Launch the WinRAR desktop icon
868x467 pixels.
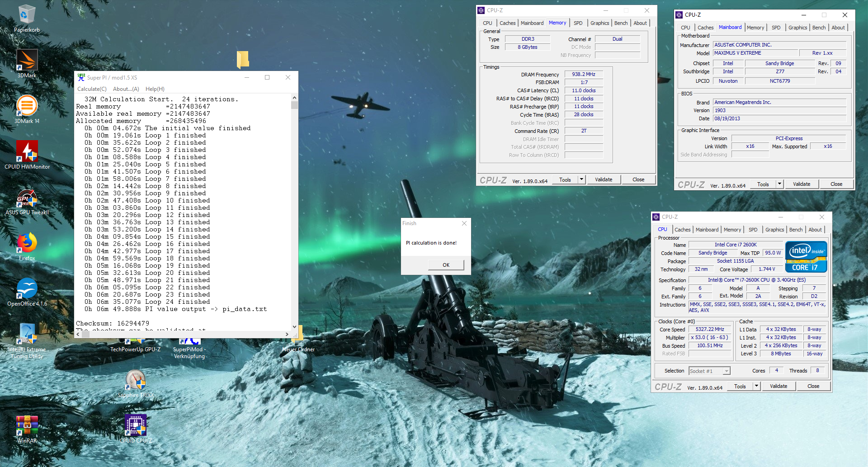point(27,426)
